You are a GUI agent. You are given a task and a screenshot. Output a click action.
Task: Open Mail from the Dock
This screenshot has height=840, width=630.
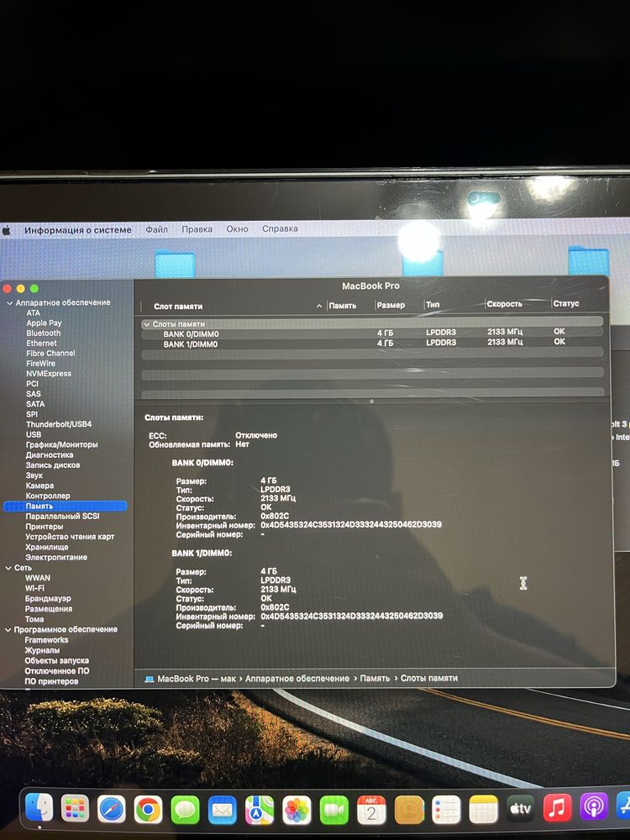coord(223,810)
